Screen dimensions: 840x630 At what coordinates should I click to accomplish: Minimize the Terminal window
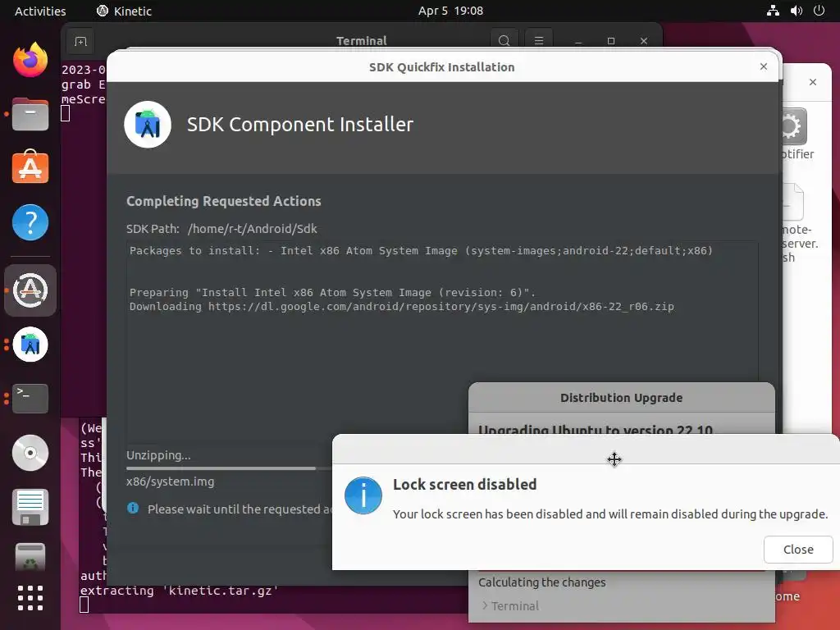click(578, 41)
